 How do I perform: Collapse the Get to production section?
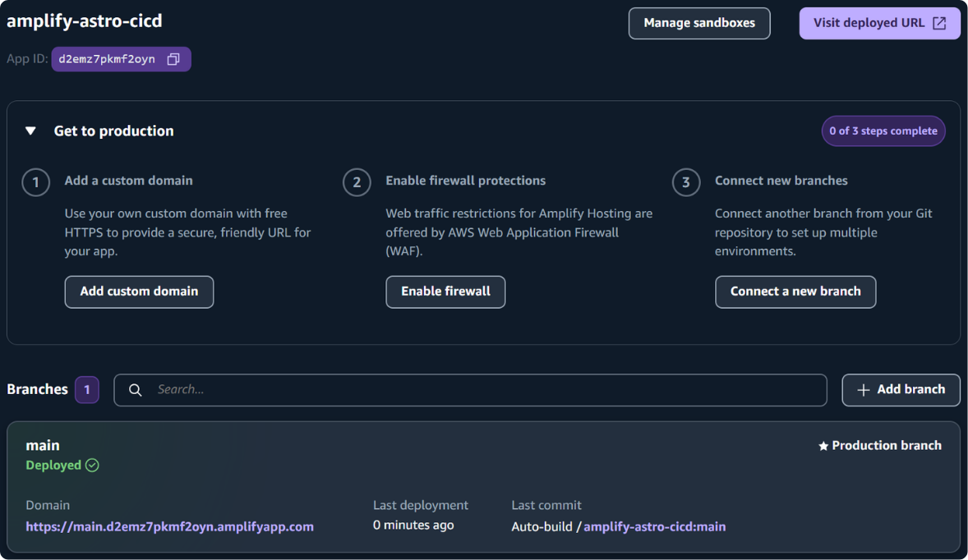(30, 131)
